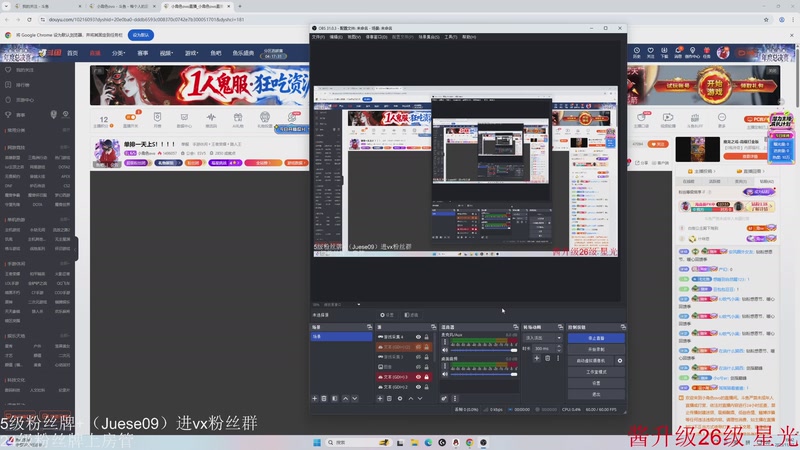Toggle eye on orange-highlighted 文本 (GDI+) source
Viewport: 800px width, 450px height.
tap(418, 347)
